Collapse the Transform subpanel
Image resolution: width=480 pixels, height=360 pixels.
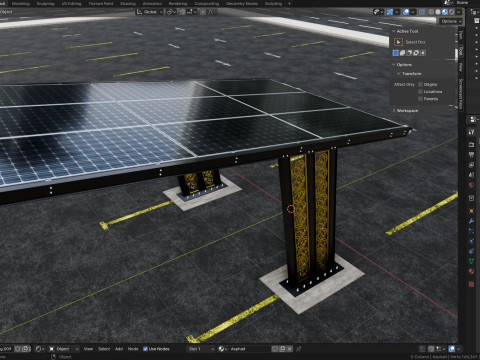pos(398,73)
